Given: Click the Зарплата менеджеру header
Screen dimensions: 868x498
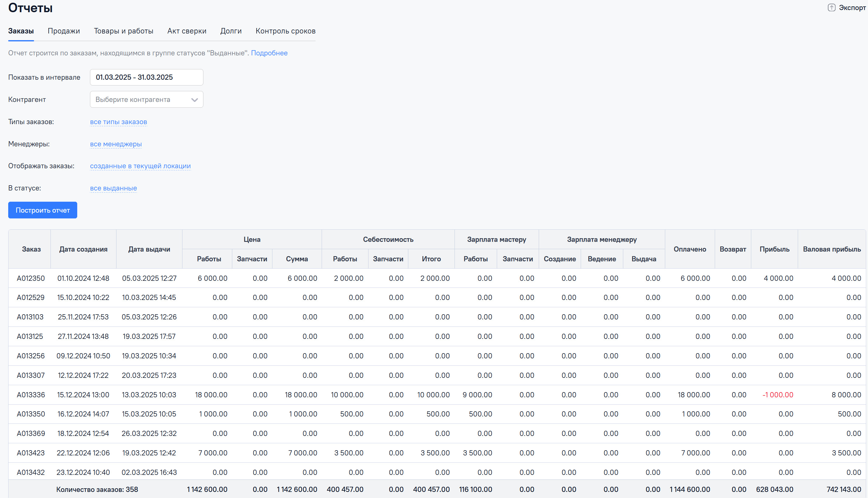Looking at the screenshot, I should tap(602, 240).
